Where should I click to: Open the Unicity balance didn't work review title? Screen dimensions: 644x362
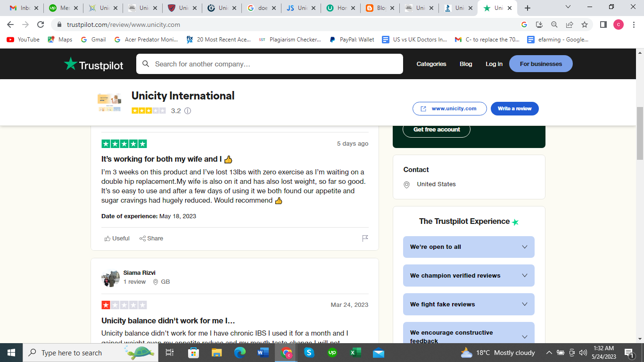[x=168, y=321]
